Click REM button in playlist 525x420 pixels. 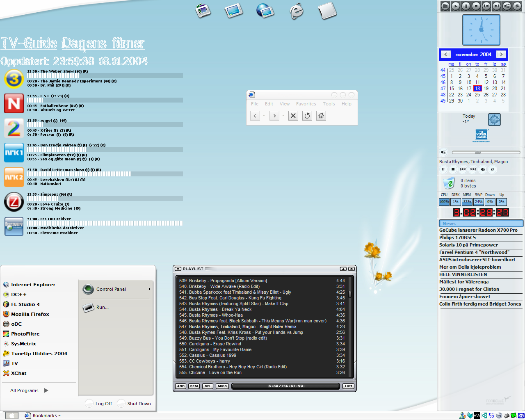[194, 386]
